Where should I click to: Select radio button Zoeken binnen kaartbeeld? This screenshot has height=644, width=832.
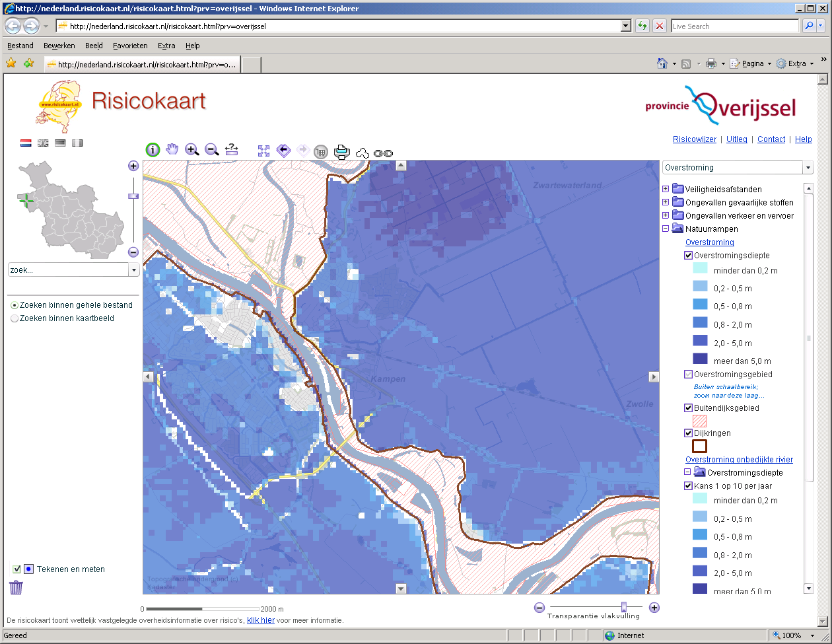pos(14,318)
